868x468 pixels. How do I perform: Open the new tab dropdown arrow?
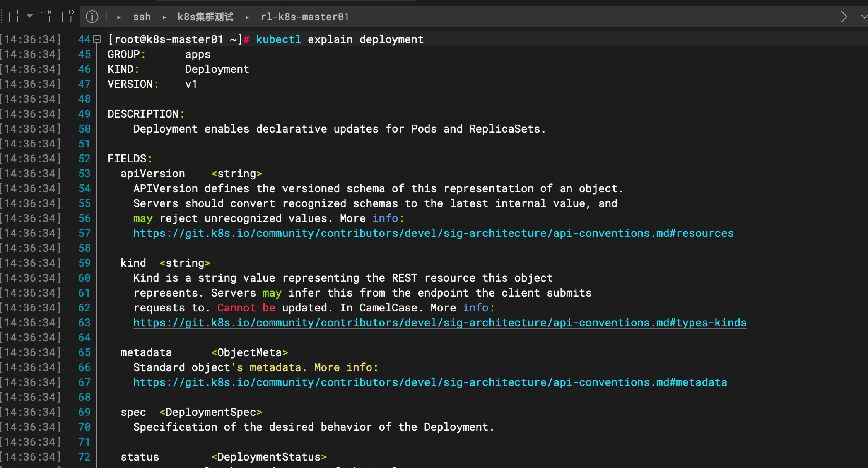(30, 17)
